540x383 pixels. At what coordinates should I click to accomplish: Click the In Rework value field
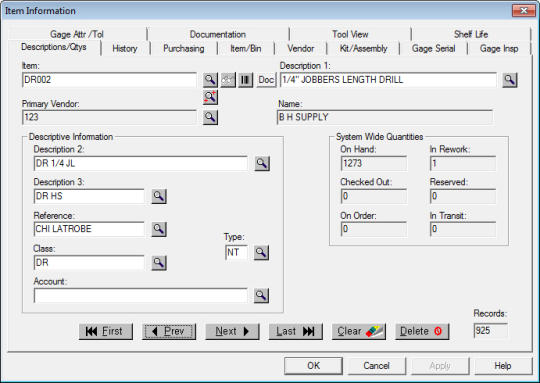pyautogui.click(x=463, y=163)
